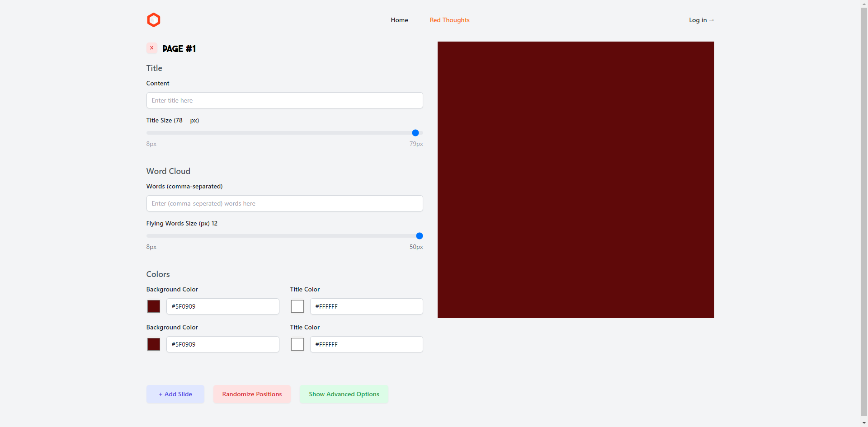Open the first Title Color swatch
Screen dimensions: 868x427
[297, 306]
